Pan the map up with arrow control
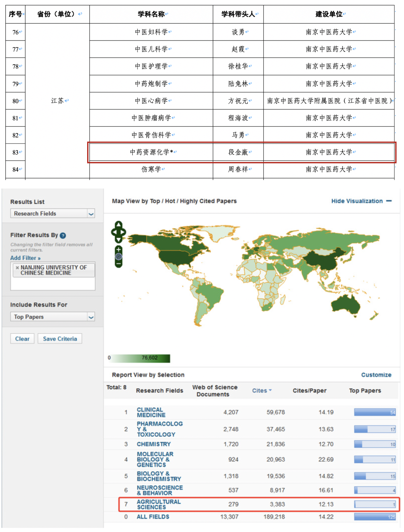This screenshot has height=532, width=404. pos(119,224)
